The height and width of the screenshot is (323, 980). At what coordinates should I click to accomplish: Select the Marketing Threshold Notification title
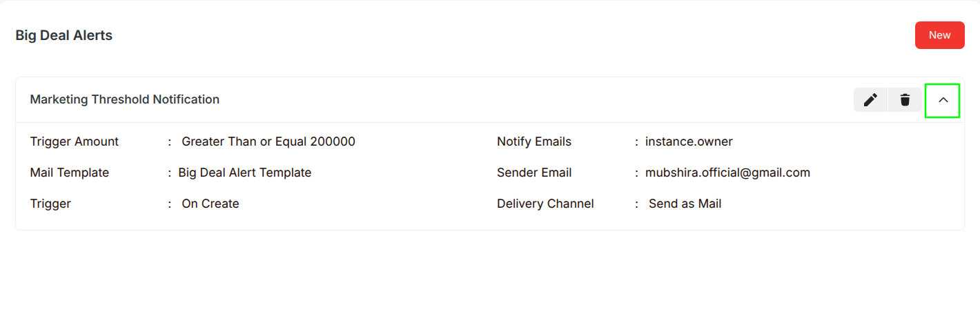(125, 99)
